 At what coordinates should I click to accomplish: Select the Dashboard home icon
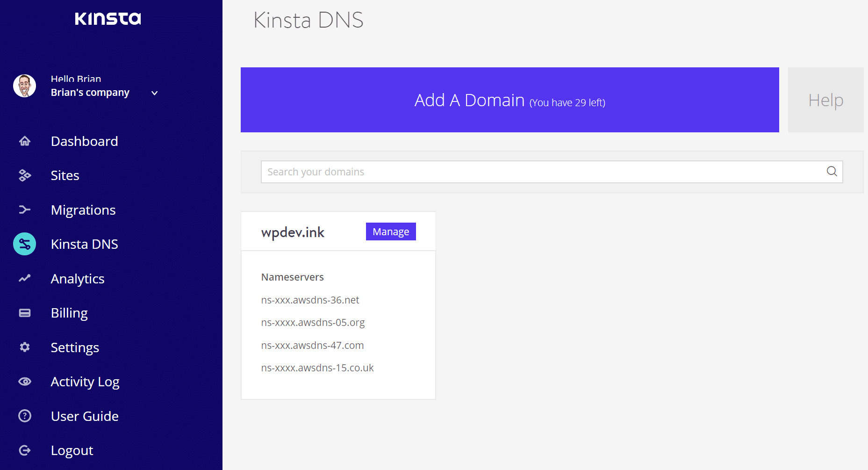pyautogui.click(x=24, y=141)
